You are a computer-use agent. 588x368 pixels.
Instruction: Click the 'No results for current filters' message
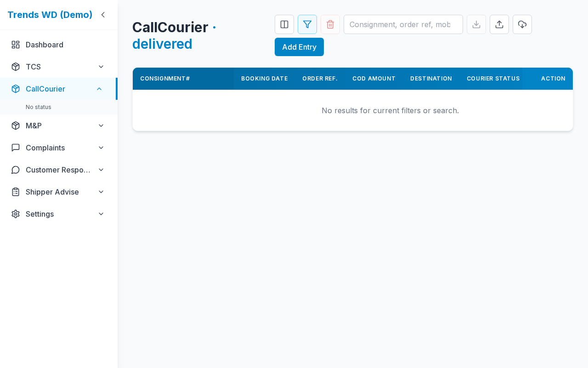coord(390,110)
